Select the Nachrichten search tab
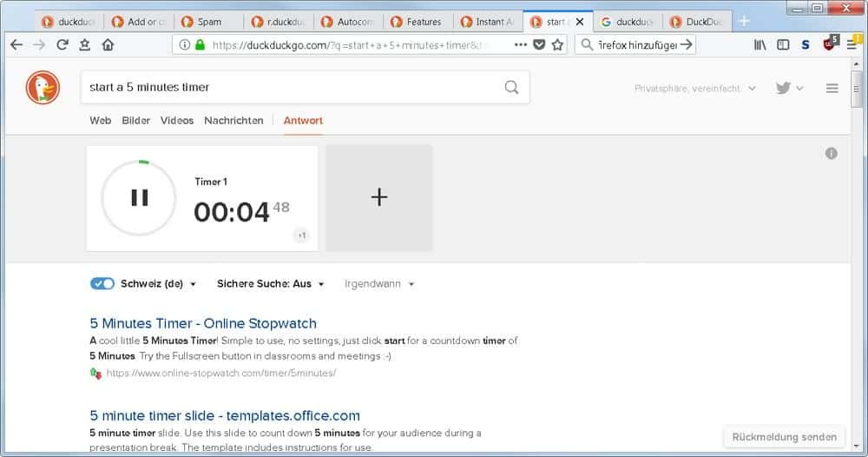Screen dimensions: 868x457 coord(233,121)
